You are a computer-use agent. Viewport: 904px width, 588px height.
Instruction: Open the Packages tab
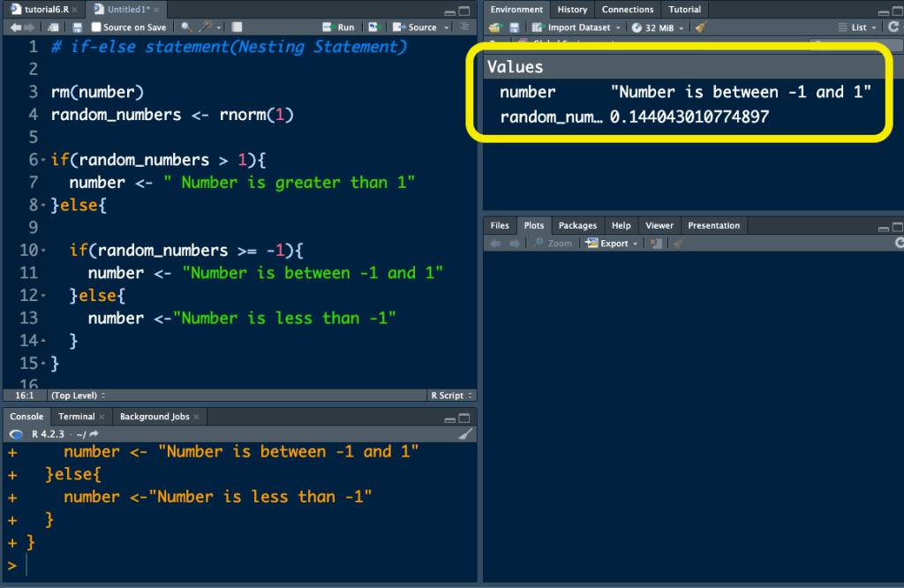(x=577, y=225)
